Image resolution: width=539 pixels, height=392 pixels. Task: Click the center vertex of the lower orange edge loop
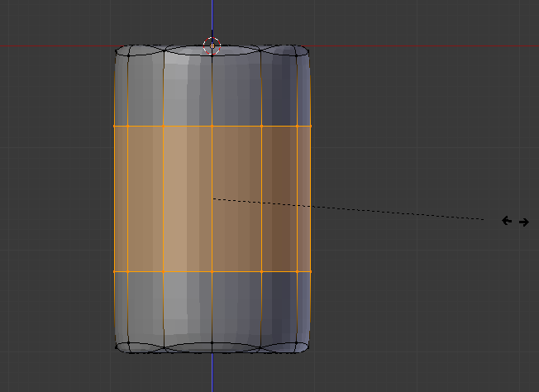[212, 271]
